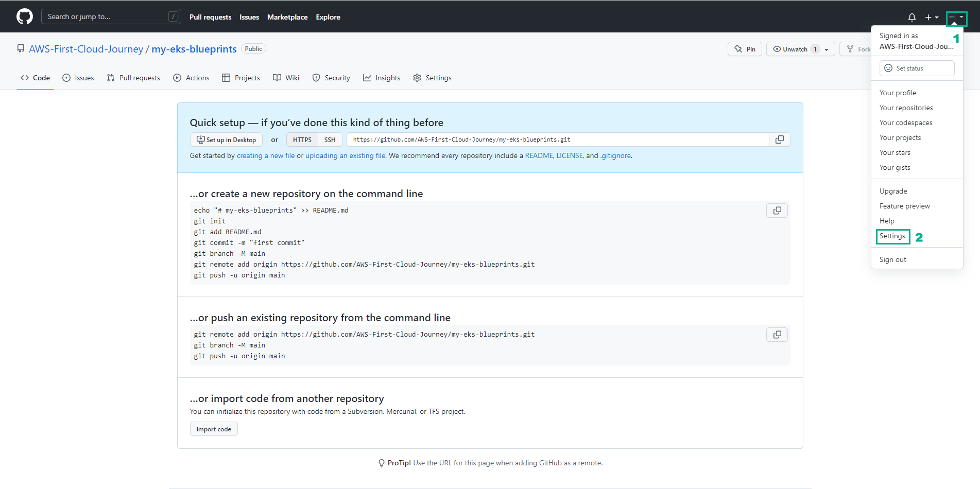Screen dimensions: 980x489
Task: Click the repository clone URL field
Action: tap(558, 139)
